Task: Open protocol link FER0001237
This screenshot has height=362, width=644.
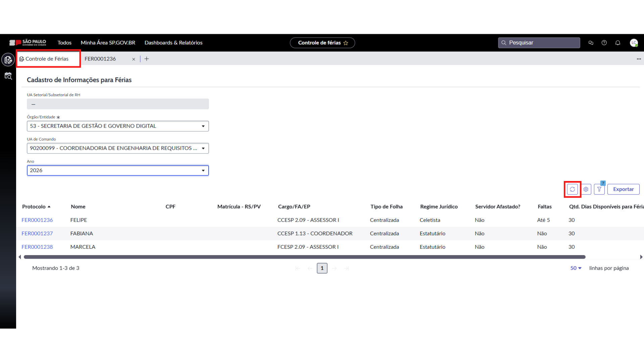Action: tap(37, 234)
